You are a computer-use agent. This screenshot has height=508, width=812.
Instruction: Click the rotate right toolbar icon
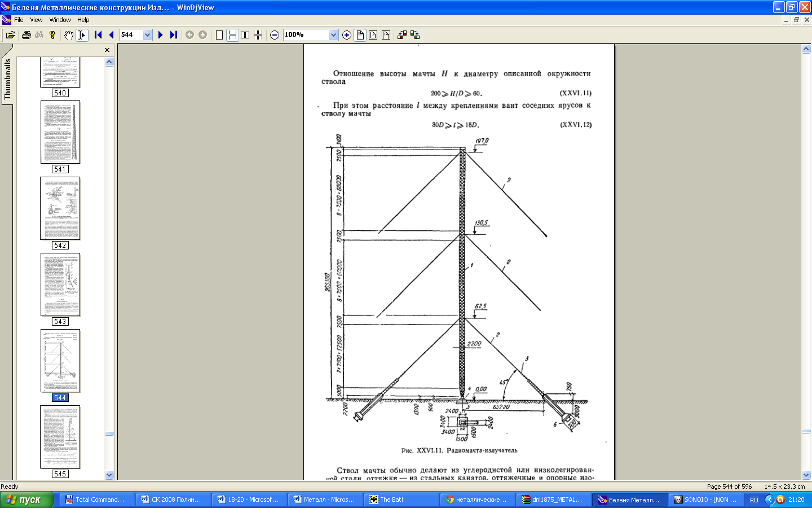tap(415, 35)
